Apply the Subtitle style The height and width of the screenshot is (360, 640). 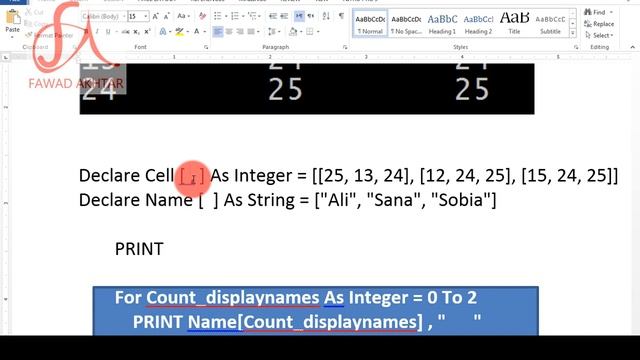pos(550,24)
